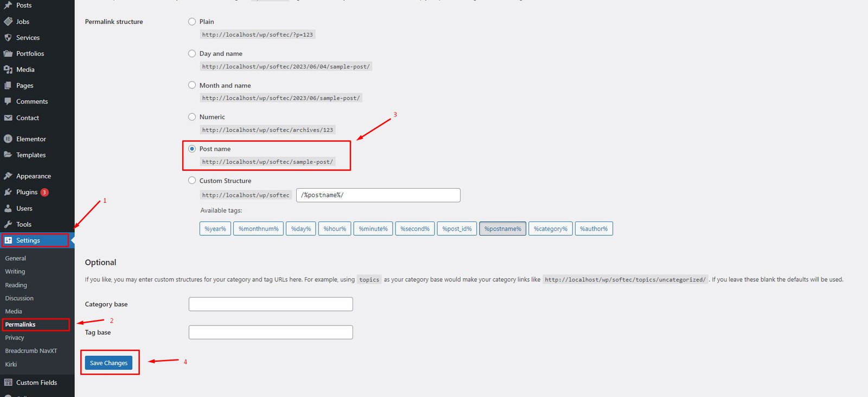
Task: Go to the General settings submenu
Action: click(x=16, y=259)
